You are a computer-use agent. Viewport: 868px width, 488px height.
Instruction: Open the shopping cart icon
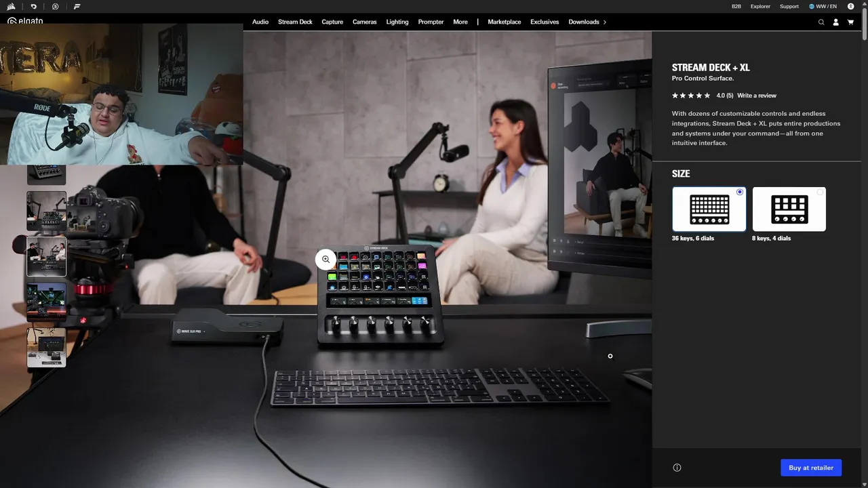coord(850,22)
